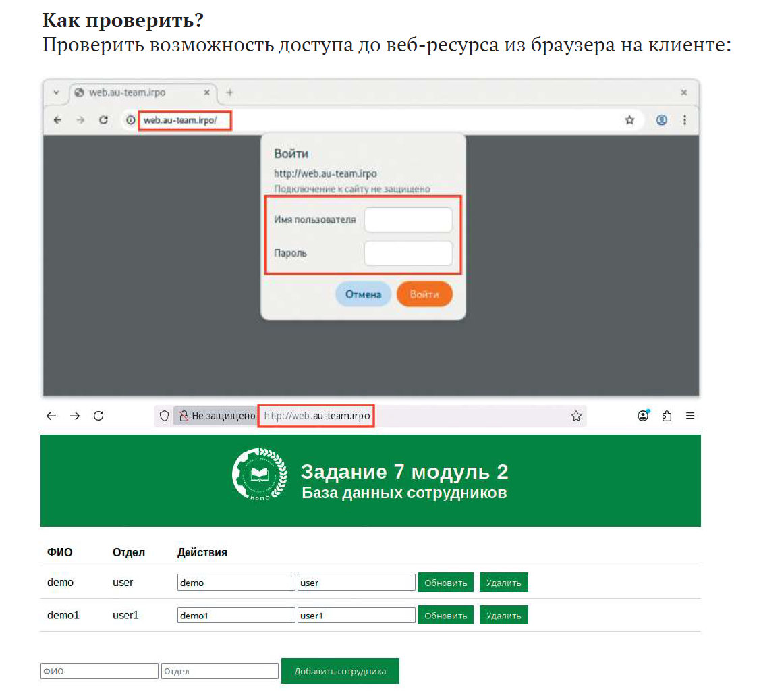Add new tab with plus button
The image size is (761, 700).
(229, 92)
